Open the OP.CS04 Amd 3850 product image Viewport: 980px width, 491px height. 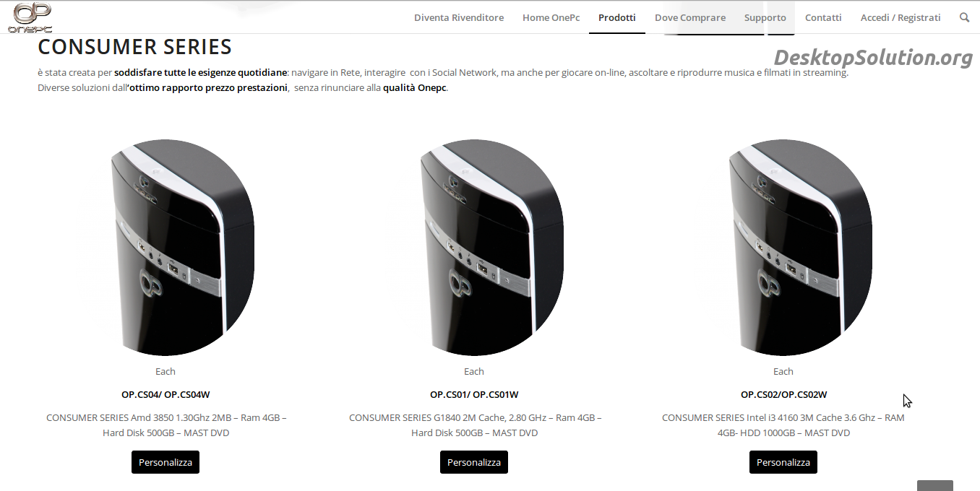(x=181, y=248)
